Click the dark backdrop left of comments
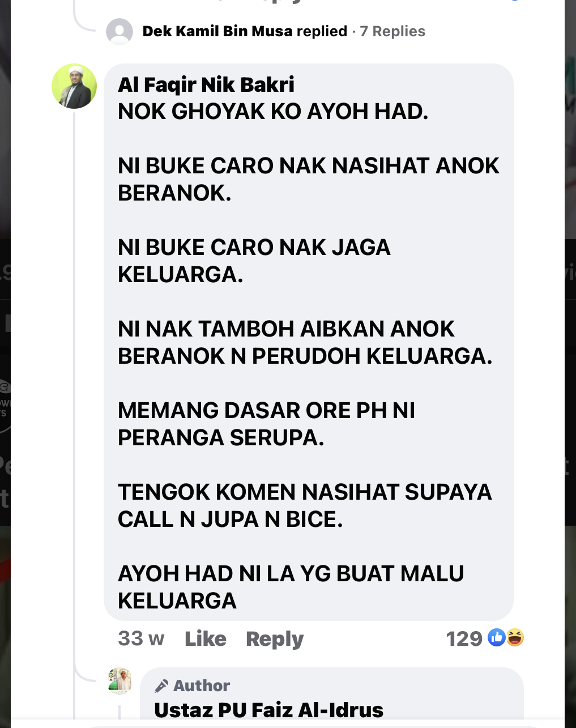Viewport: 576px width, 728px height. point(5,363)
